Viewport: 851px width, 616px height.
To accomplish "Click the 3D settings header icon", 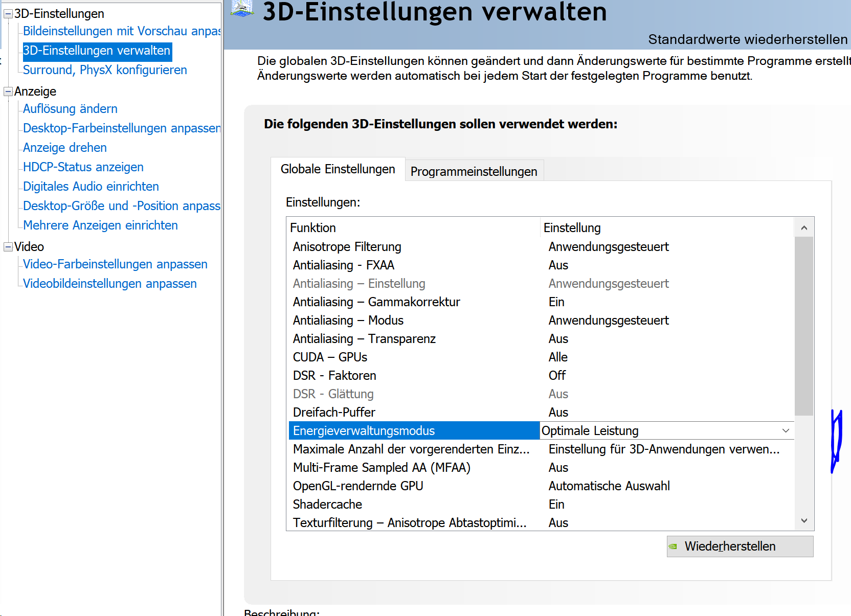I will [x=242, y=8].
